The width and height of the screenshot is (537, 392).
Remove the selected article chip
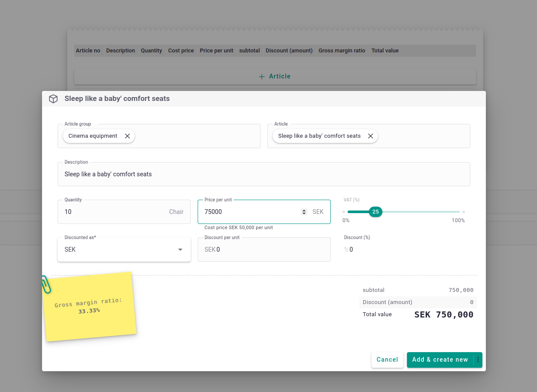[371, 136]
